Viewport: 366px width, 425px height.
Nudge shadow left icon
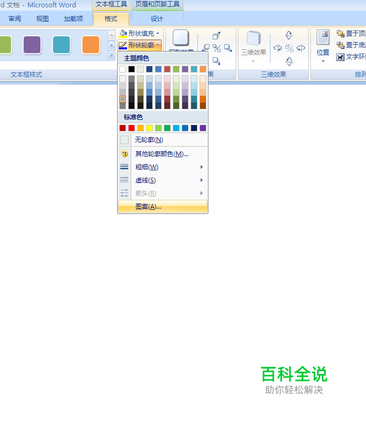pos(207,48)
